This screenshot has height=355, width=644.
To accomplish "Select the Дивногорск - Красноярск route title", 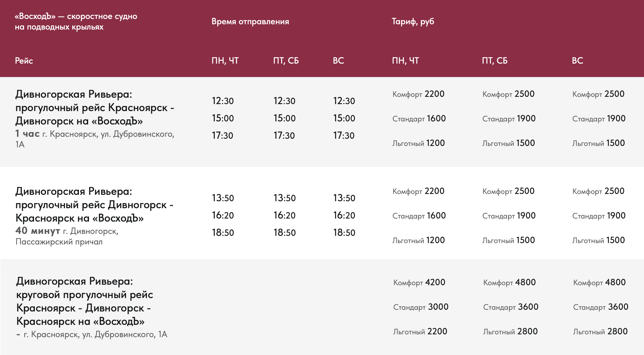I will pyautogui.click(x=94, y=205).
